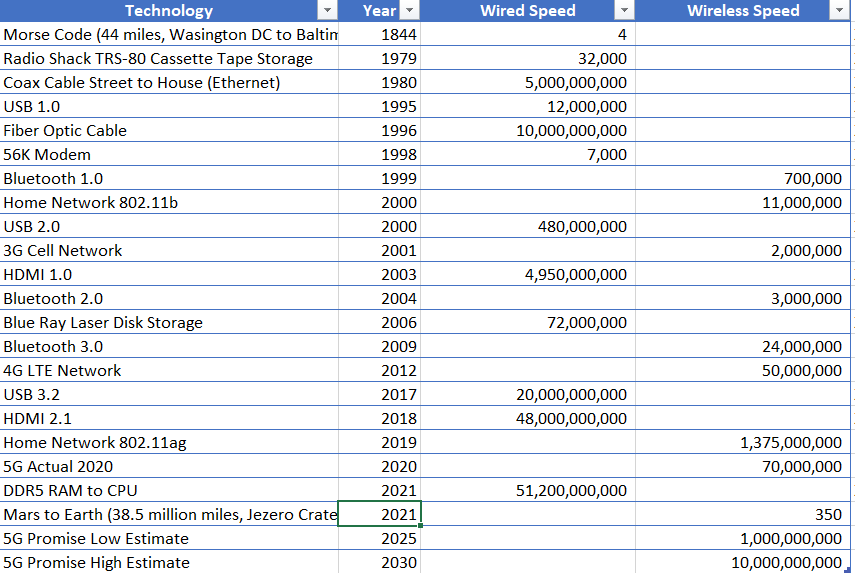
Task: Select the 12,000,000 wired speed cell
Action: pos(528,106)
